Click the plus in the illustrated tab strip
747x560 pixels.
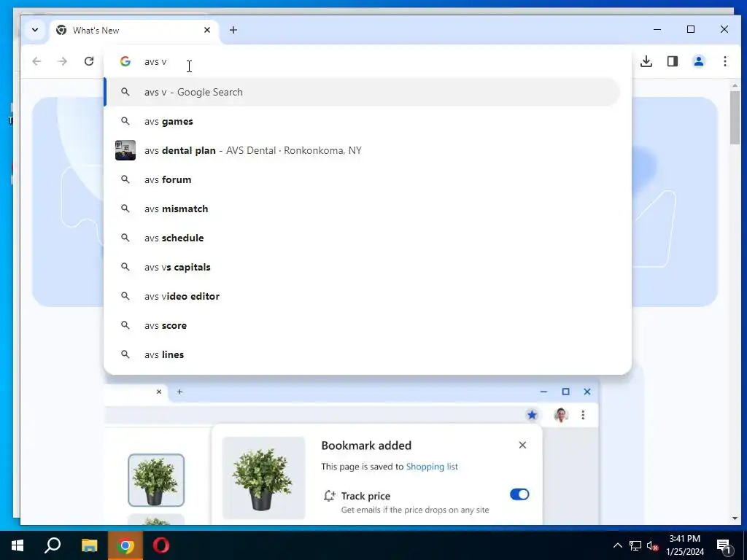179,392
